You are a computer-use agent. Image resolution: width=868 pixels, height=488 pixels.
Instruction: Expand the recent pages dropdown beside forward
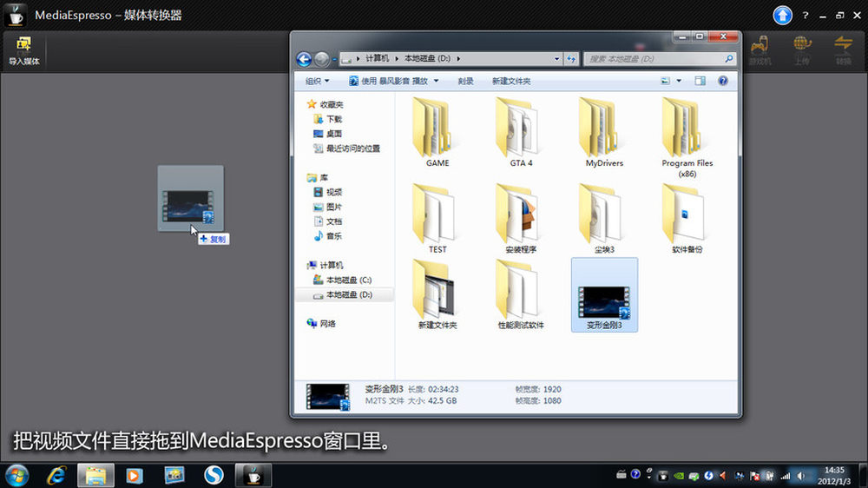[334, 59]
